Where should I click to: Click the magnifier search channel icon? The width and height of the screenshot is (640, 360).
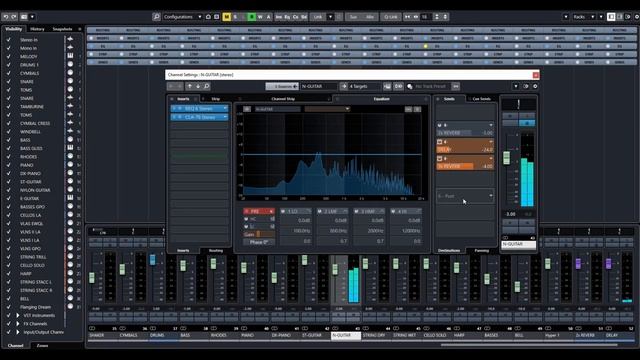click(x=156, y=17)
